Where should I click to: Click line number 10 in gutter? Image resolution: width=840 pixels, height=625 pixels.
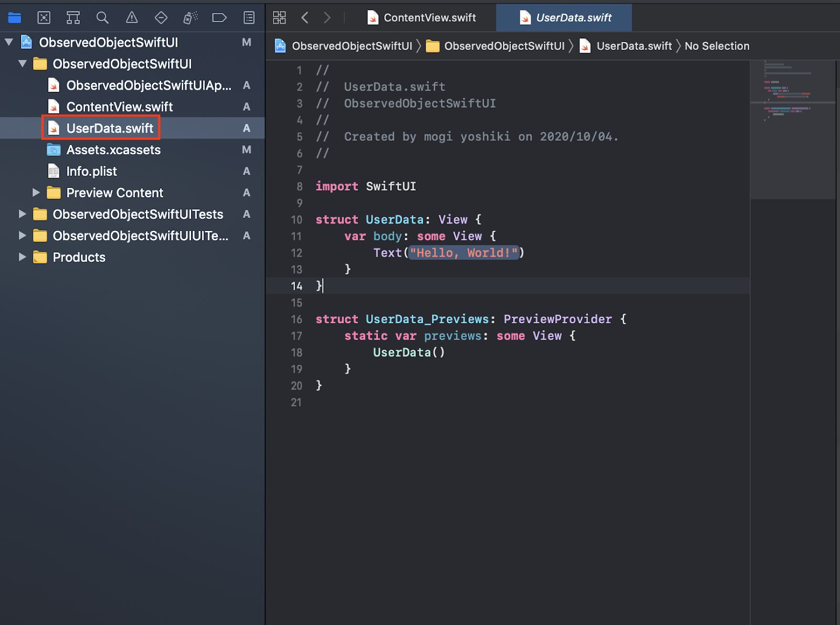point(297,220)
